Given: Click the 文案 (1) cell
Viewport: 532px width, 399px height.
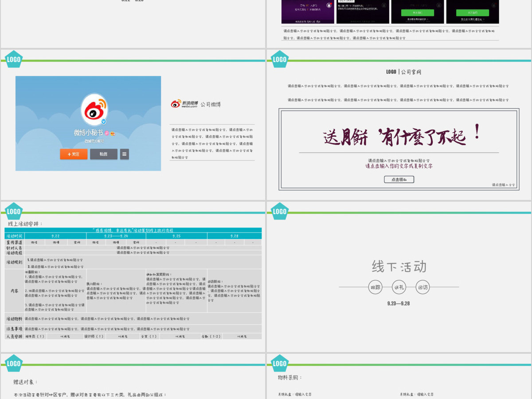Looking at the screenshot, I should click(x=149, y=336).
